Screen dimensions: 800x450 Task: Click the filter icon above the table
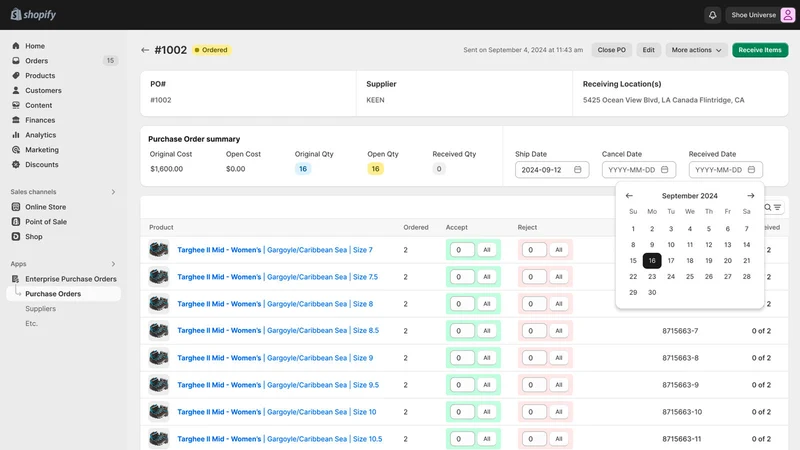777,207
